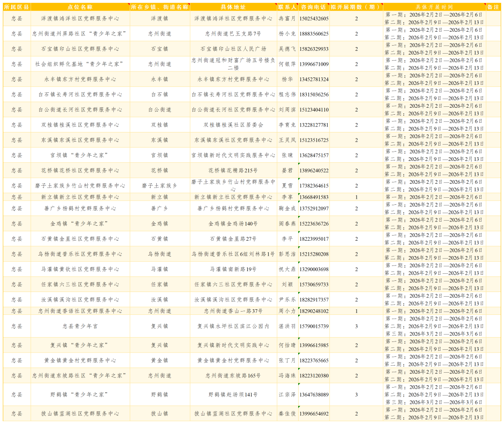Select phone number 13996654692

(314, 414)
